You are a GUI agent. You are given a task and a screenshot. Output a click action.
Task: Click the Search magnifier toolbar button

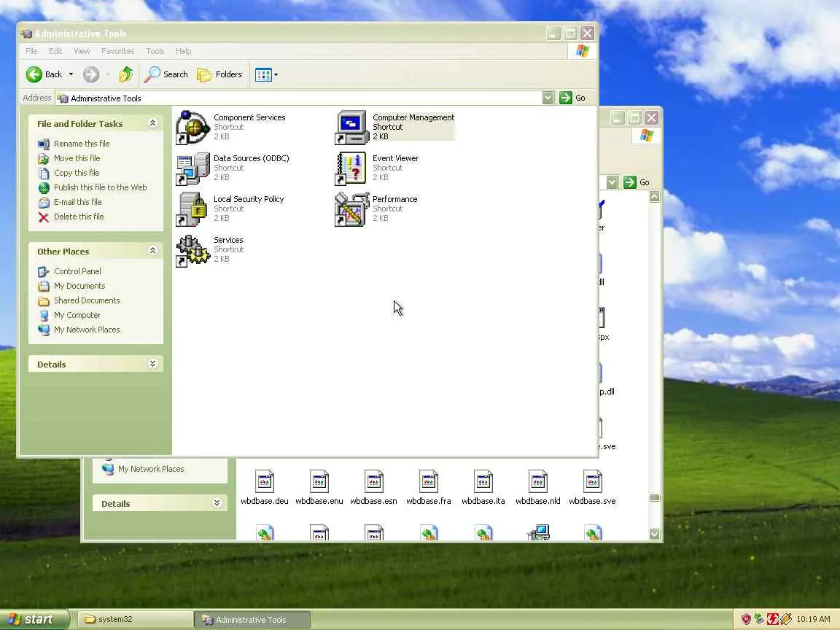(166, 74)
